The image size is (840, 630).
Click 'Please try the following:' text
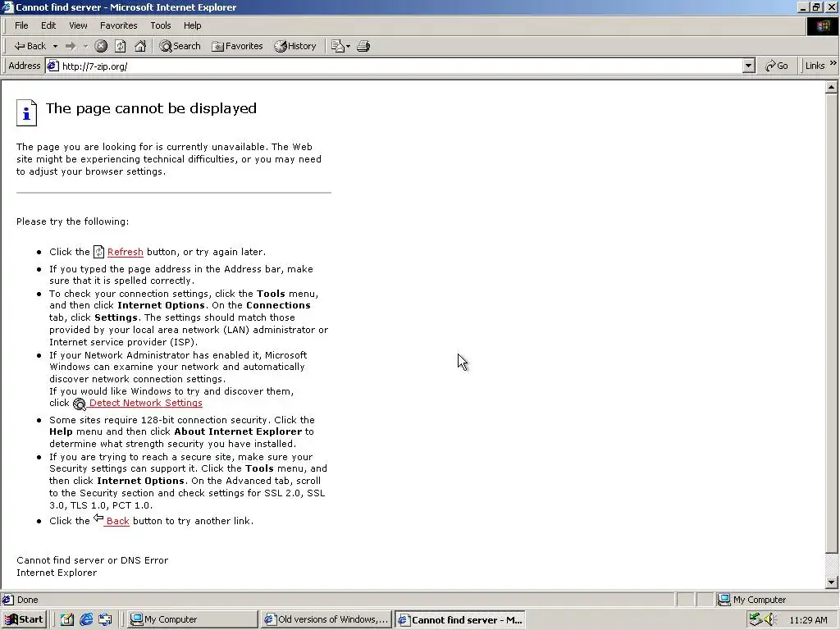tap(72, 221)
